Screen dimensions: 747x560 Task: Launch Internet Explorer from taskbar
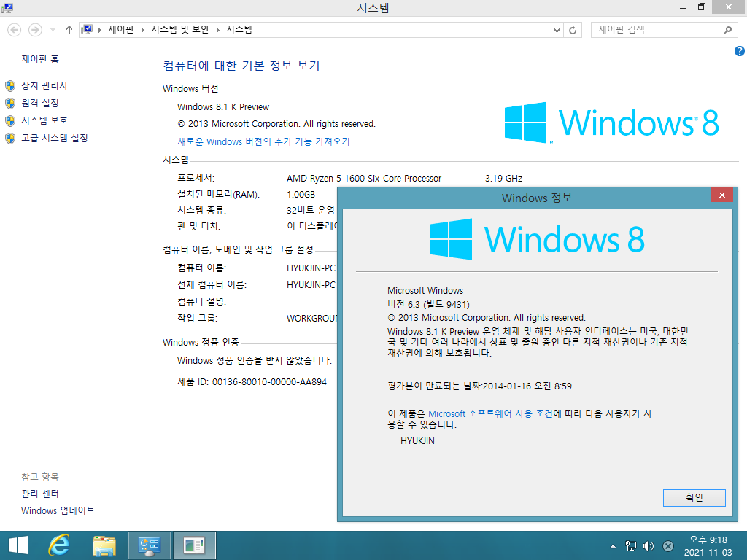[59, 545]
